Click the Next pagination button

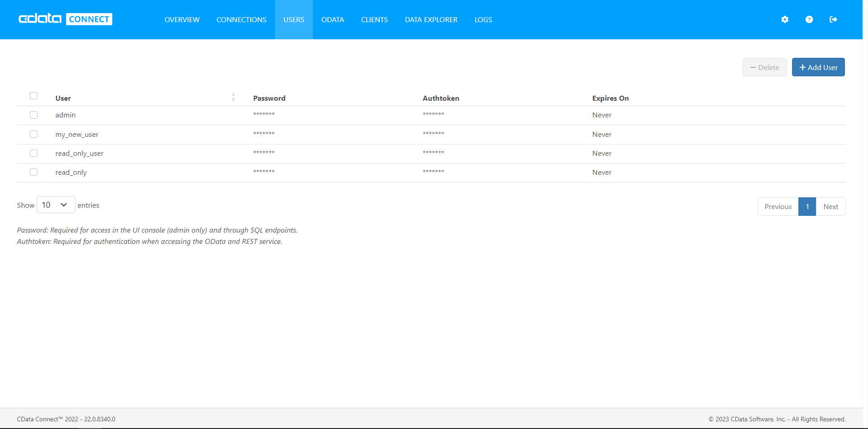coord(830,207)
